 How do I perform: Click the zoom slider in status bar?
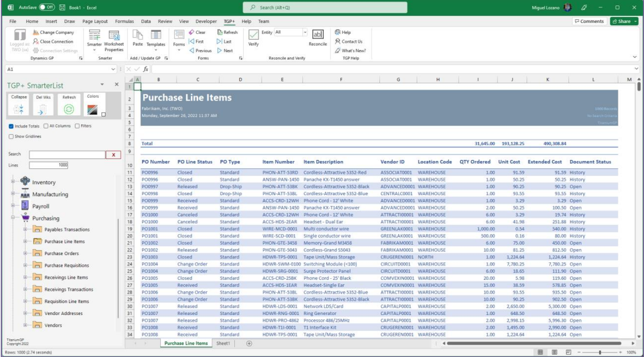pyautogui.click(x=600, y=352)
